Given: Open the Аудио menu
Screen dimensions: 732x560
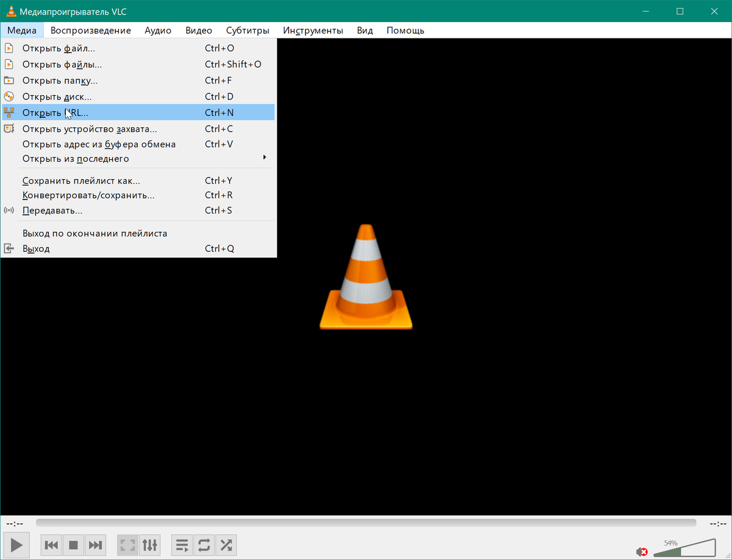Looking at the screenshot, I should click(x=158, y=31).
